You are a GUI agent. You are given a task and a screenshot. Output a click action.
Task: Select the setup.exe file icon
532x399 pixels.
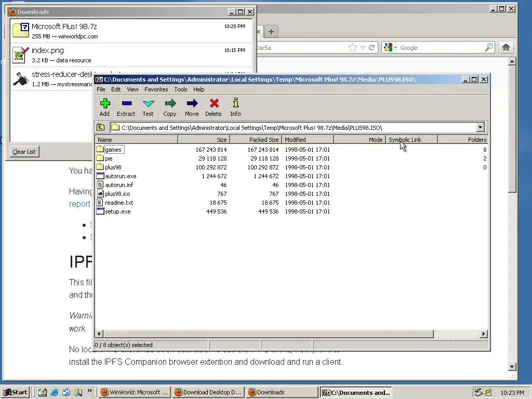pos(100,211)
